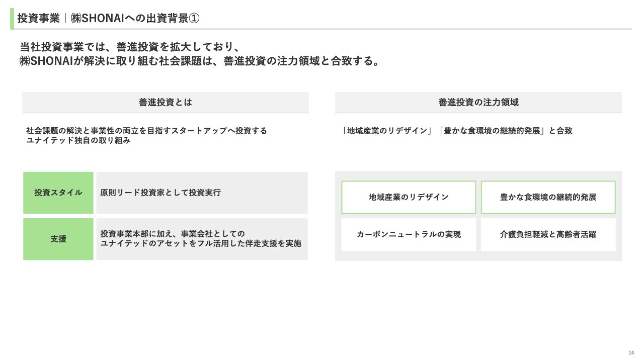The image size is (644, 362).
Task: Select the headline line starting with ㈱SHONAIが解決に
Action: (199, 61)
